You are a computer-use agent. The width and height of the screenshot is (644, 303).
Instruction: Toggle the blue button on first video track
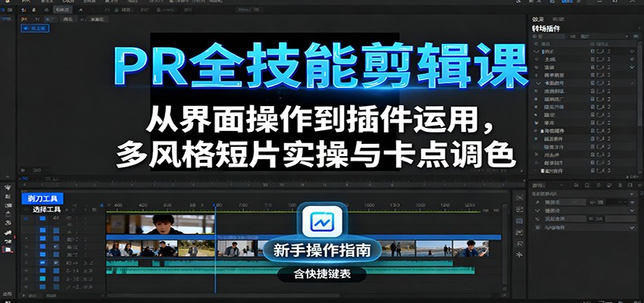pos(43,220)
